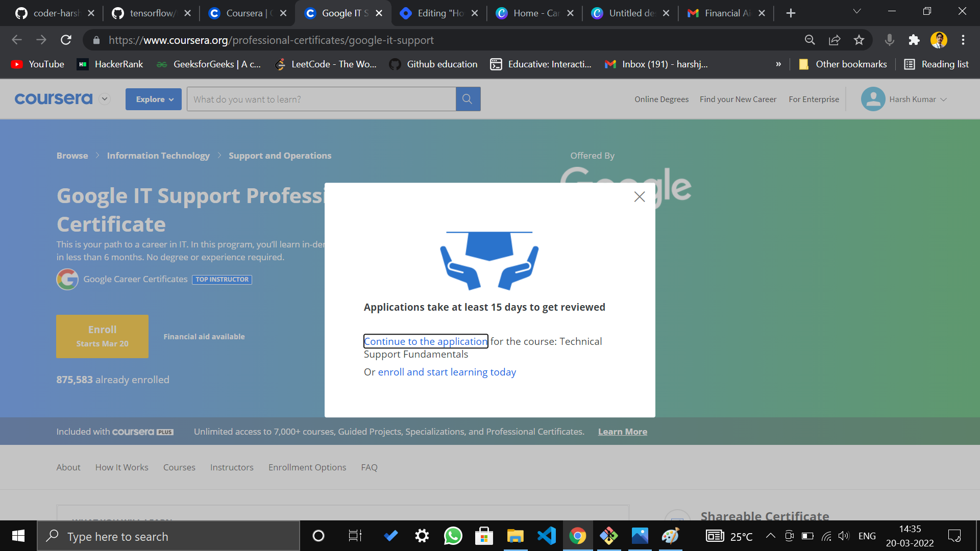Click the search magnifier button on Coursera
Viewport: 980px width, 551px height.
coord(468,99)
